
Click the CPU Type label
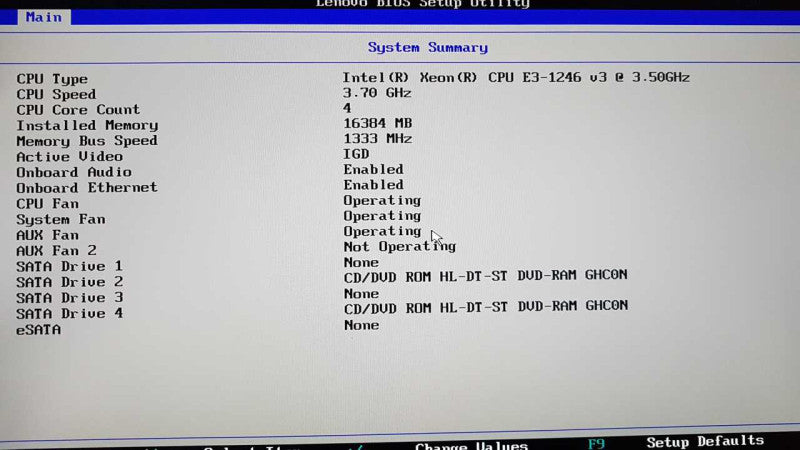[52, 79]
